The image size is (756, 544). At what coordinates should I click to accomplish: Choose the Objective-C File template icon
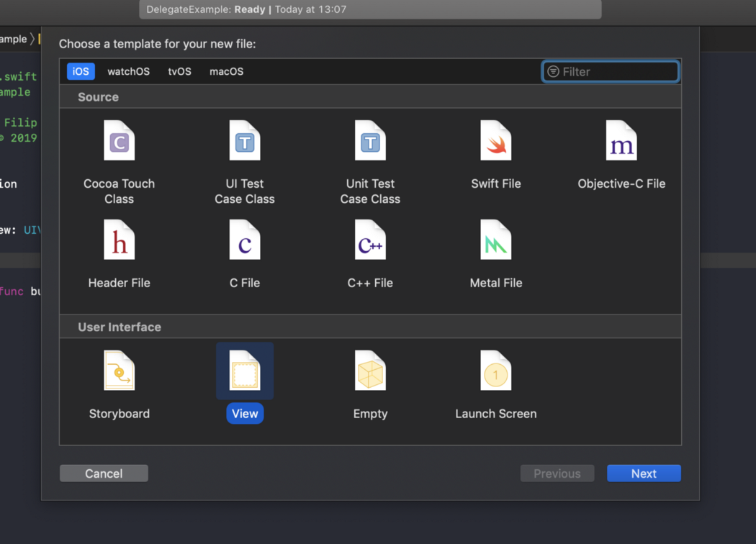621,140
